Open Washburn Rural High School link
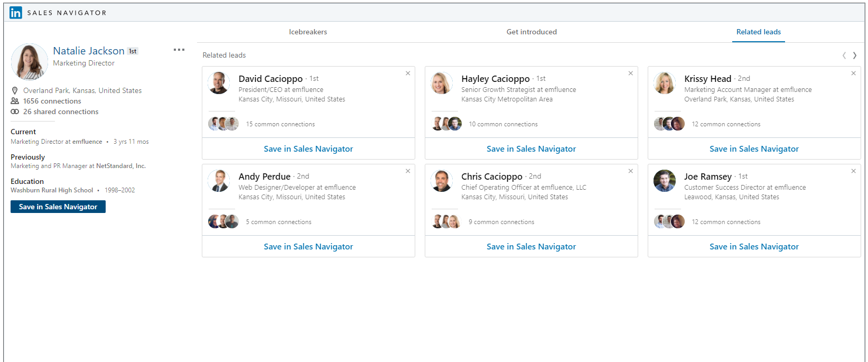 [52, 190]
